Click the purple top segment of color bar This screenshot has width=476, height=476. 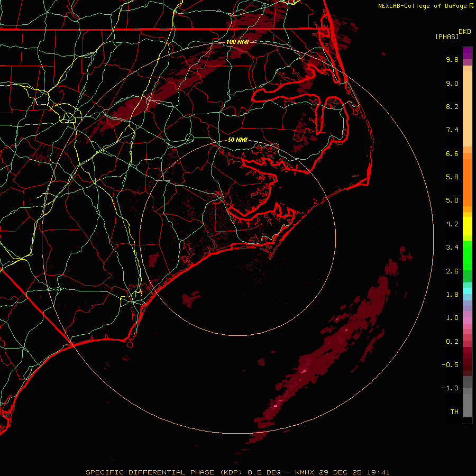[467, 53]
